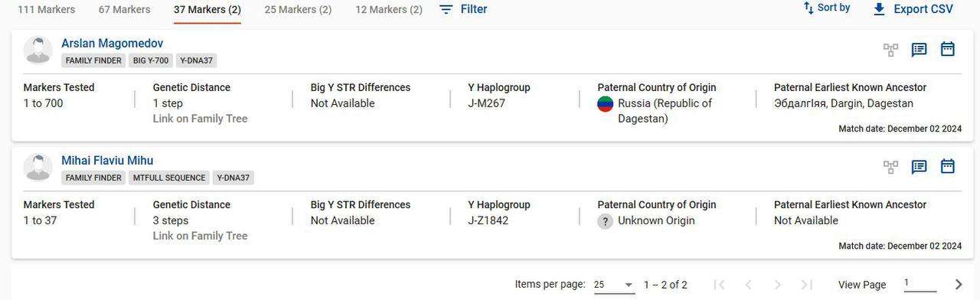Go to the last page arrow
This screenshot has height=300, width=980.
tap(806, 285)
